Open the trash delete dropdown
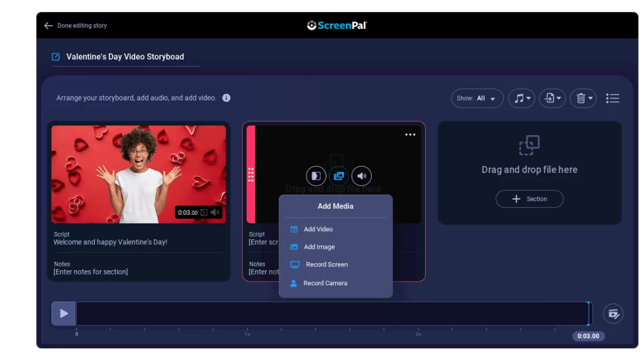644x362 pixels. point(583,99)
